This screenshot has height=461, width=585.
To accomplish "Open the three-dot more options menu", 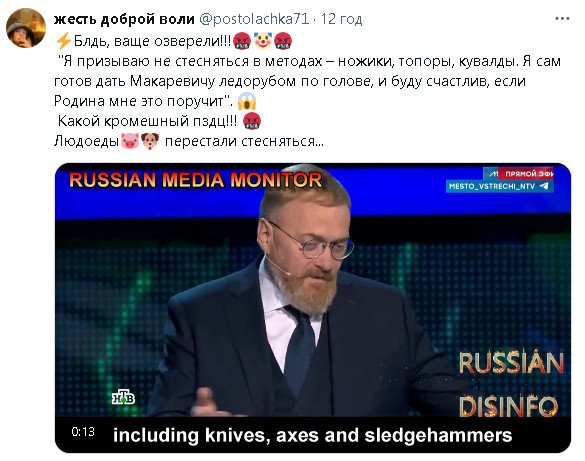I will point(562,19).
